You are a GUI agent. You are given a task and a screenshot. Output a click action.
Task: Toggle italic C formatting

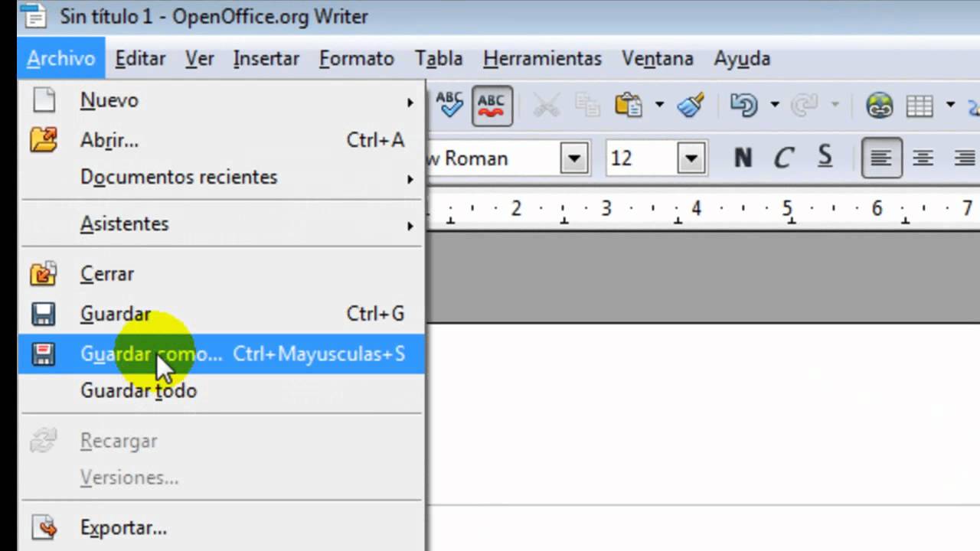pos(782,158)
